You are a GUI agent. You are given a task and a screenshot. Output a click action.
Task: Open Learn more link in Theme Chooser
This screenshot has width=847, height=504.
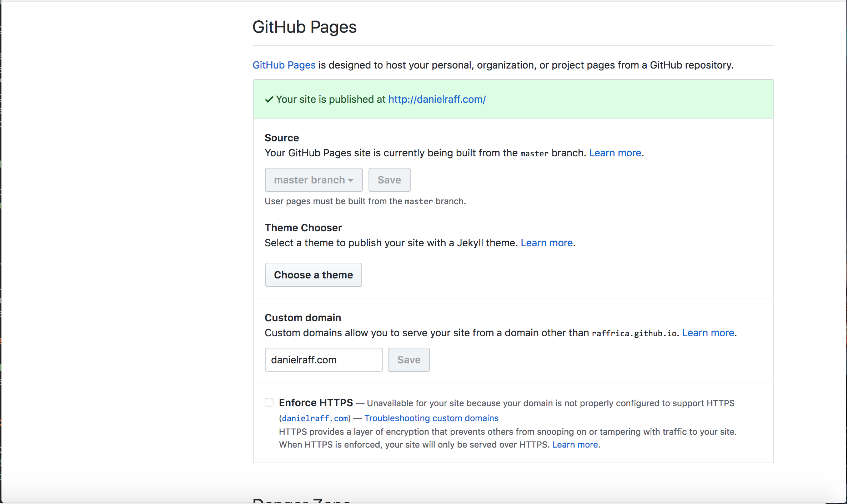(x=547, y=243)
